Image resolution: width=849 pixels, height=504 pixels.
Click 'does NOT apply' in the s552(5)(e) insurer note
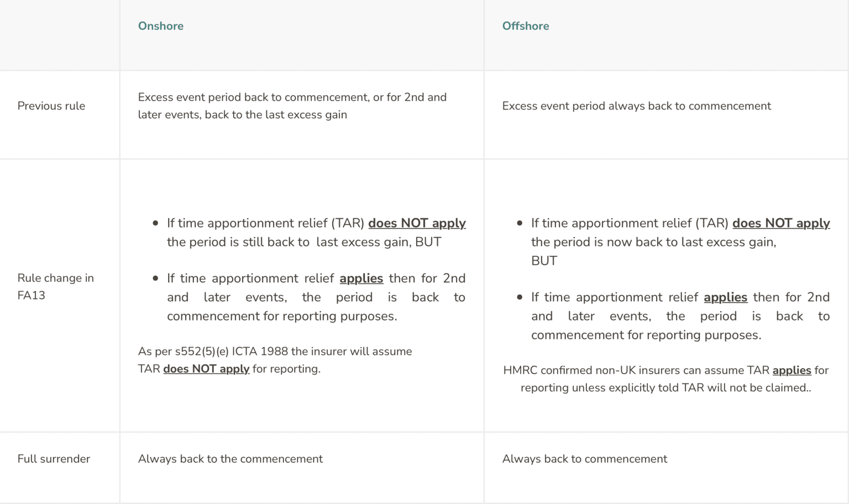(206, 369)
